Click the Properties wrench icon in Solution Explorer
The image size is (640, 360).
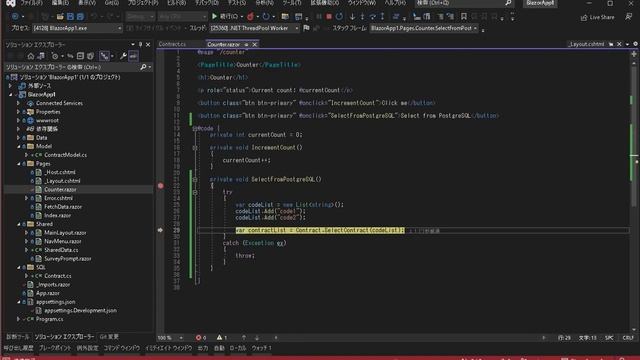point(123,56)
